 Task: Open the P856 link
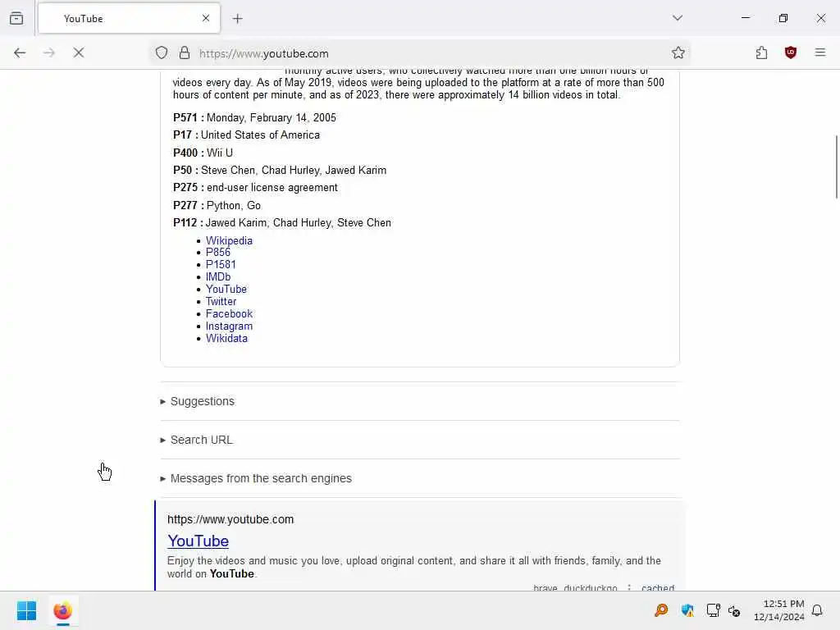[218, 253]
